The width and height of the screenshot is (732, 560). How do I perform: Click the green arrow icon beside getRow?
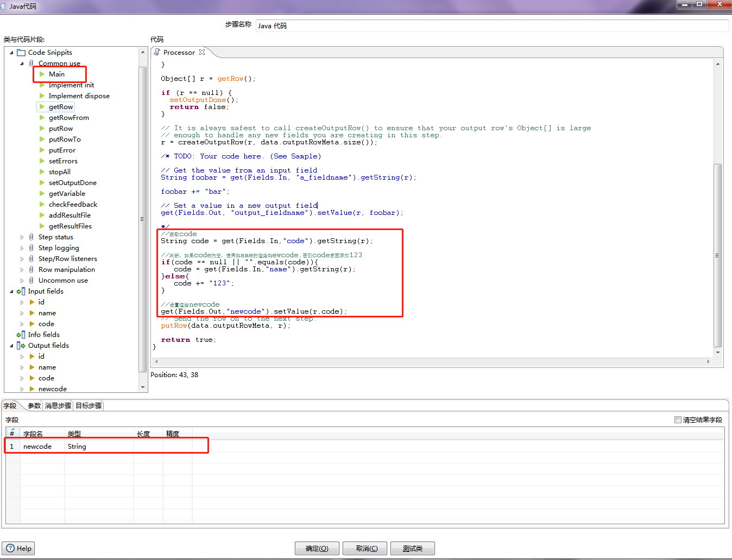pyautogui.click(x=42, y=107)
